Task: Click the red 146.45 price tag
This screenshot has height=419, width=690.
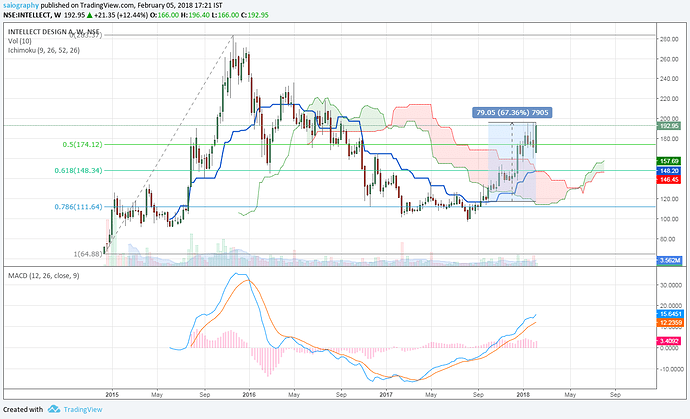Action: point(669,180)
